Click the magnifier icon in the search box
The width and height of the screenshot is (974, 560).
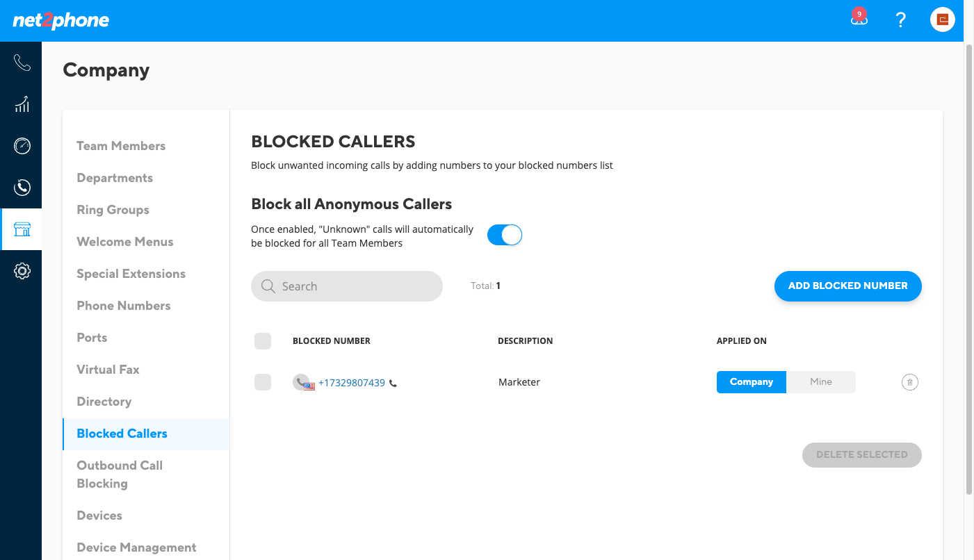click(268, 286)
